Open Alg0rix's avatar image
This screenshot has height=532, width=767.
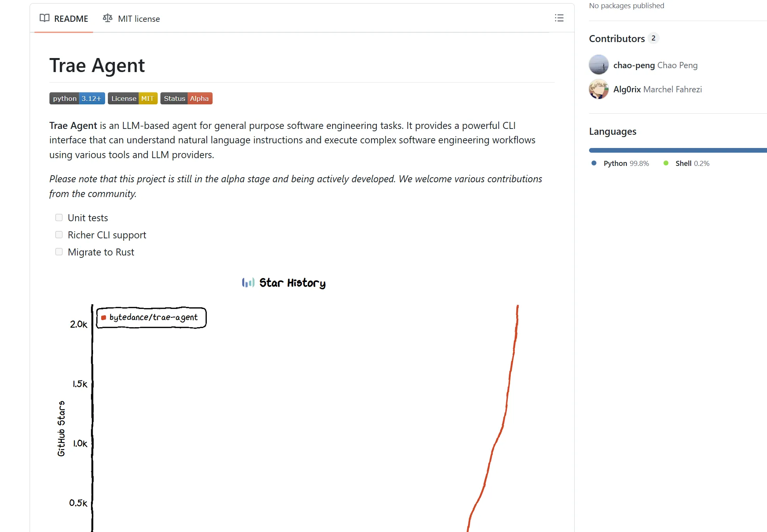click(x=598, y=89)
